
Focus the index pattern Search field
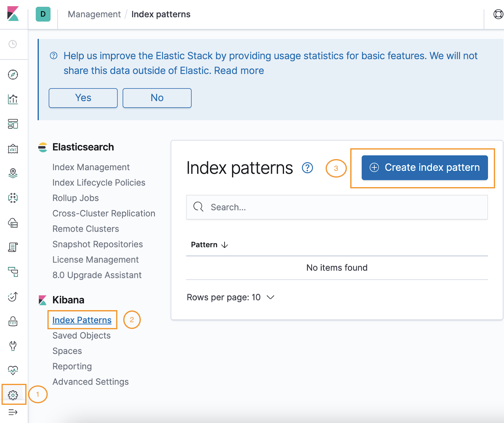click(337, 207)
